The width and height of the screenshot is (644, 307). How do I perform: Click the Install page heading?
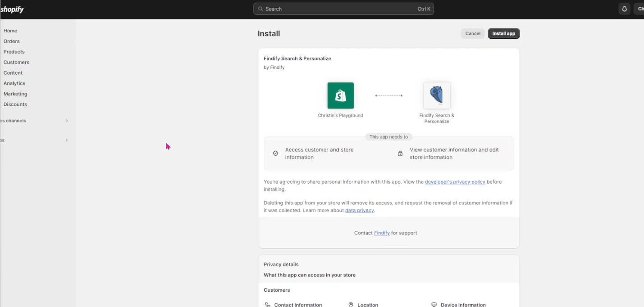[x=269, y=34]
